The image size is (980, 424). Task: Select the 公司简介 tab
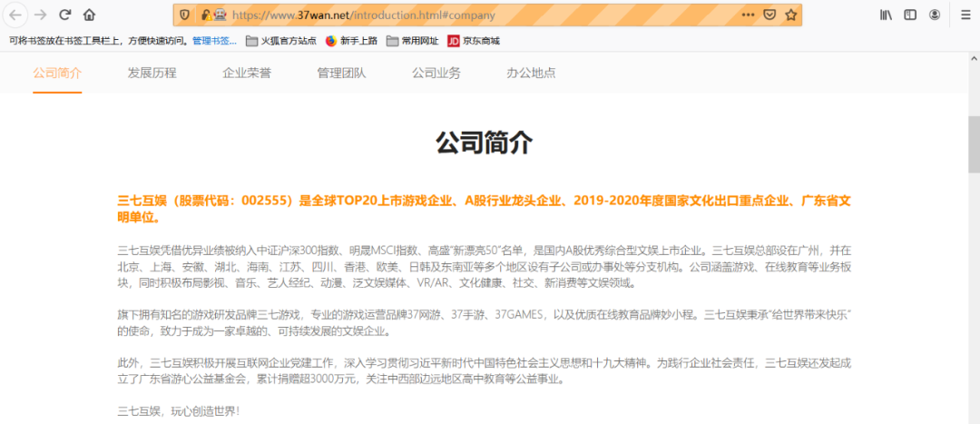[57, 74]
